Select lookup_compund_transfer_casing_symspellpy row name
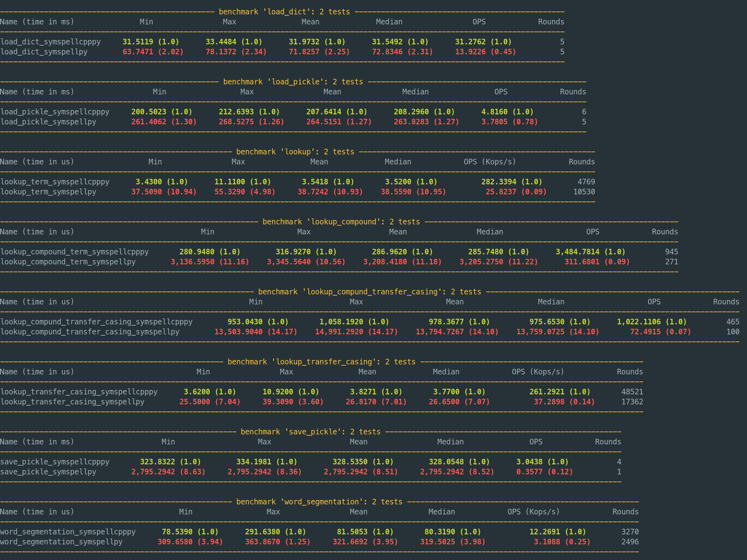Screen dimensions: 747x560 (90, 332)
